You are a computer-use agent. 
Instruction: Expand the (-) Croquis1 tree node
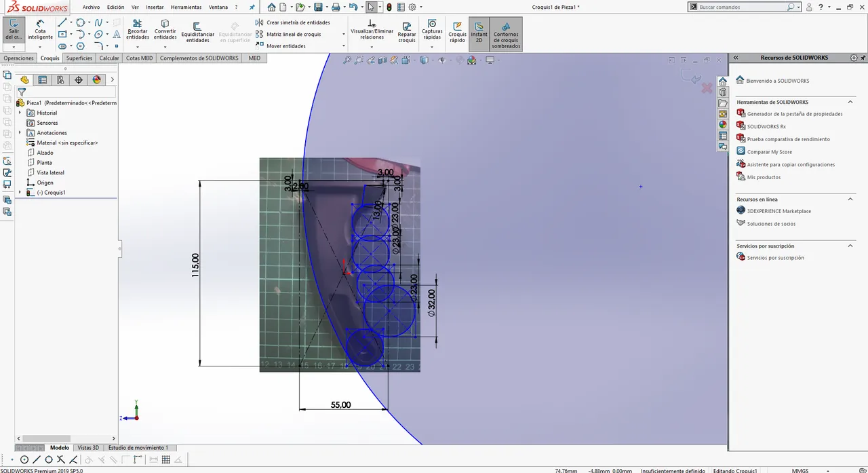(x=20, y=193)
